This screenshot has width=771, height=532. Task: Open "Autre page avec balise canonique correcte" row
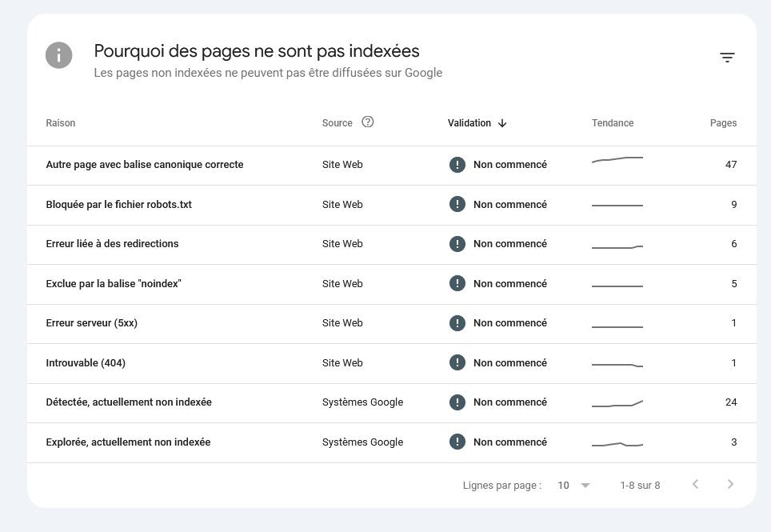click(145, 165)
